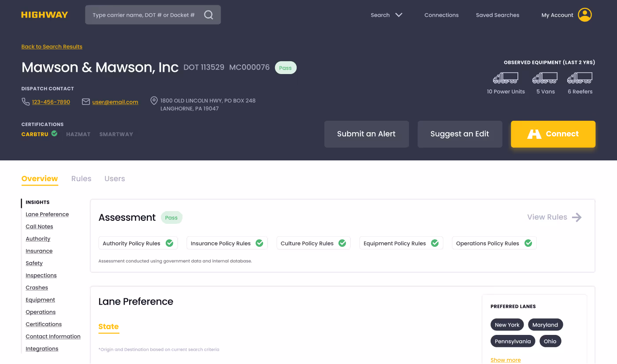The width and height of the screenshot is (617, 364).
Task: Focus the carrier name search field
Action: click(x=153, y=15)
